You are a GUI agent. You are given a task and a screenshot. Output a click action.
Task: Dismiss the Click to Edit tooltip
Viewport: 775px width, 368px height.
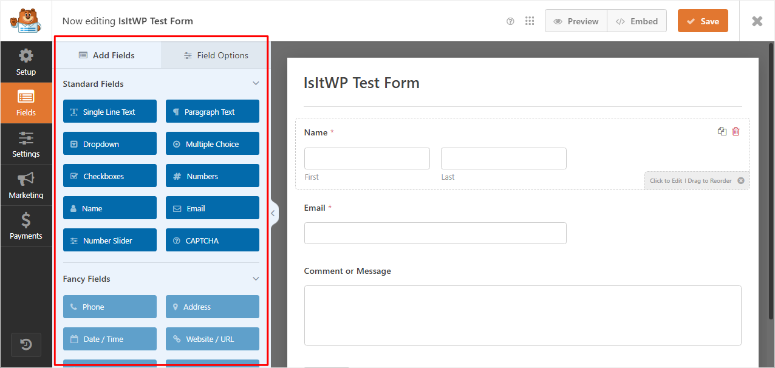tap(740, 181)
